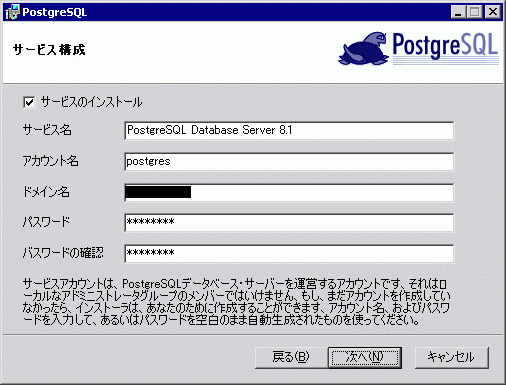Close the PostgreSQL installer window
Viewport: 506px width, 385px height.
click(493, 12)
